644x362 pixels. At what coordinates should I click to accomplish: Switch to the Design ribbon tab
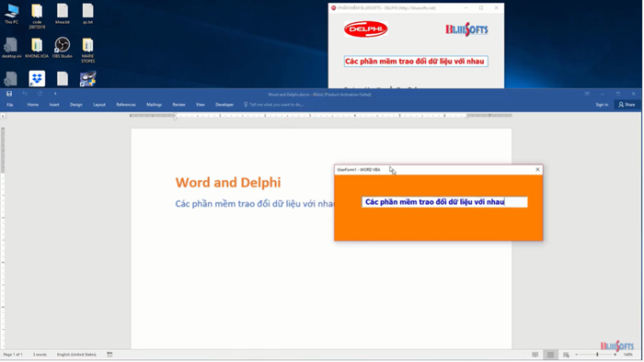76,105
